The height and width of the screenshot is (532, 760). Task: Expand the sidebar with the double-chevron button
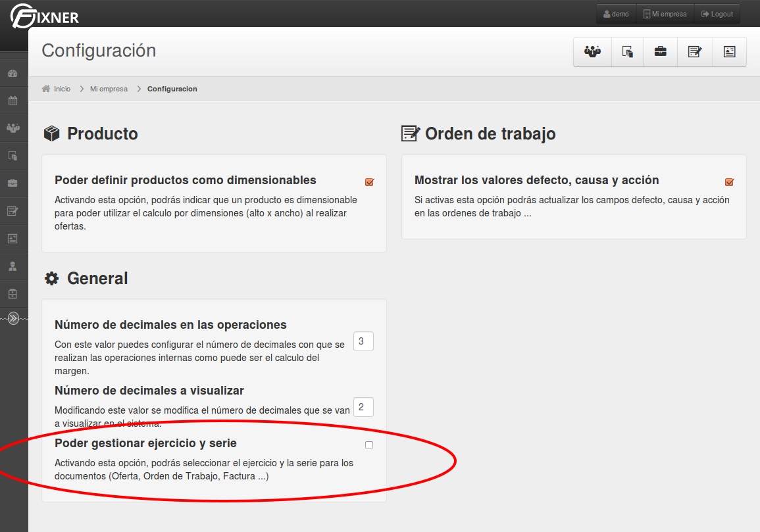14,318
